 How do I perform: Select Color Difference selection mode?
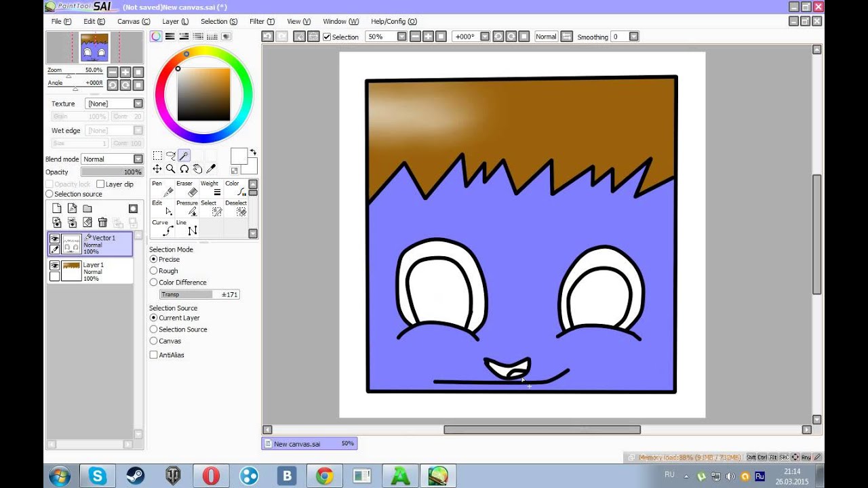coord(153,283)
